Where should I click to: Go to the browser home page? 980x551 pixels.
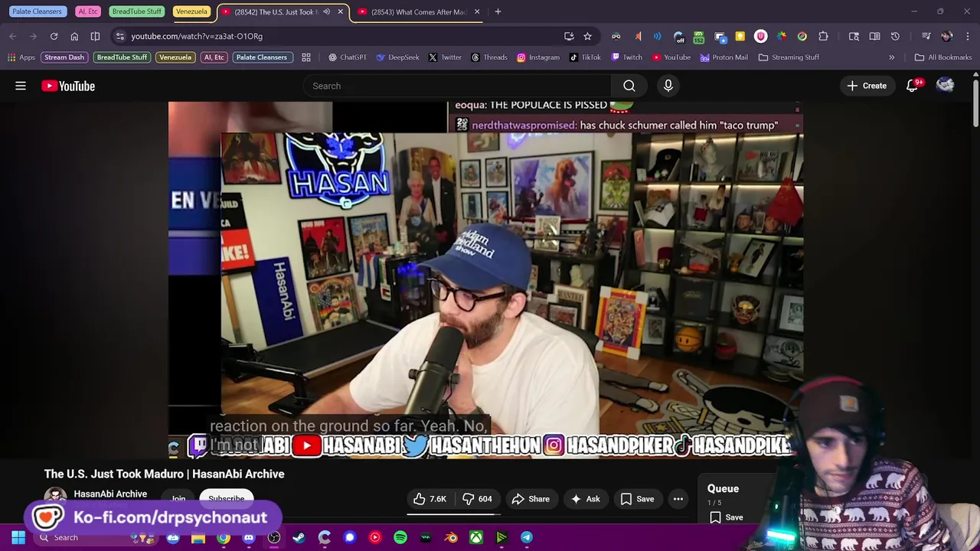click(x=74, y=36)
